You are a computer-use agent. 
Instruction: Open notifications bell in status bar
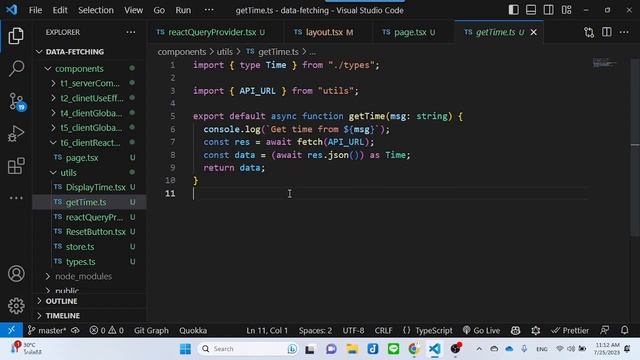[624, 330]
